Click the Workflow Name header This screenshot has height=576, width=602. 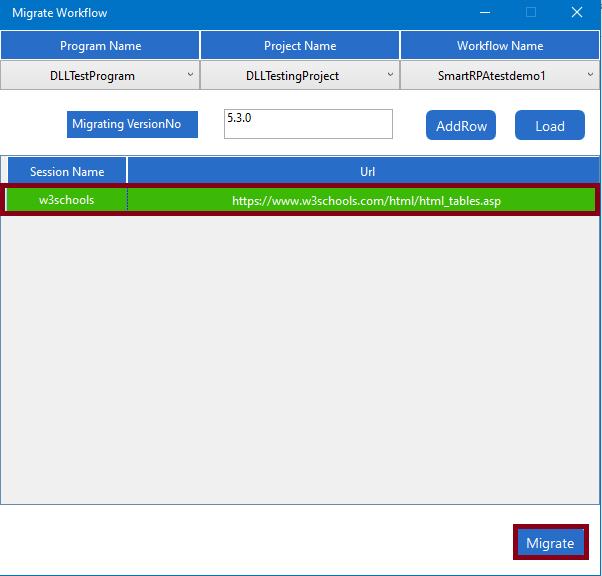coord(500,46)
